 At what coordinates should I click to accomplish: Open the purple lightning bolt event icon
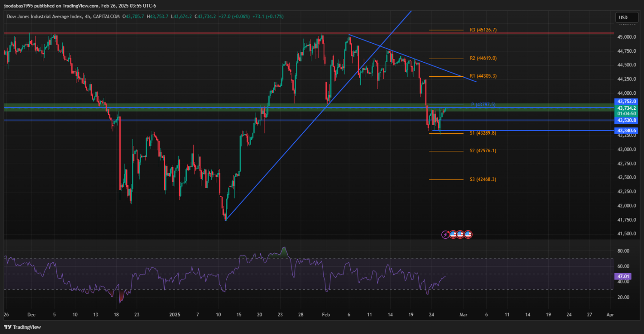(x=446, y=235)
